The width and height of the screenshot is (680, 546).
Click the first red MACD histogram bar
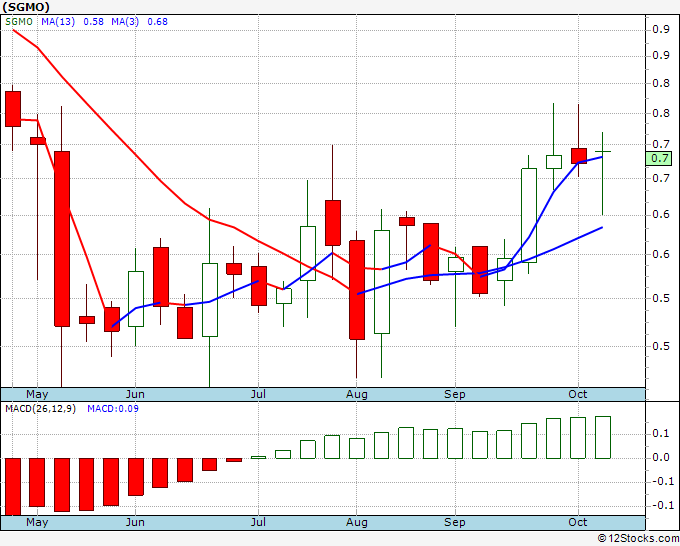coord(13,487)
